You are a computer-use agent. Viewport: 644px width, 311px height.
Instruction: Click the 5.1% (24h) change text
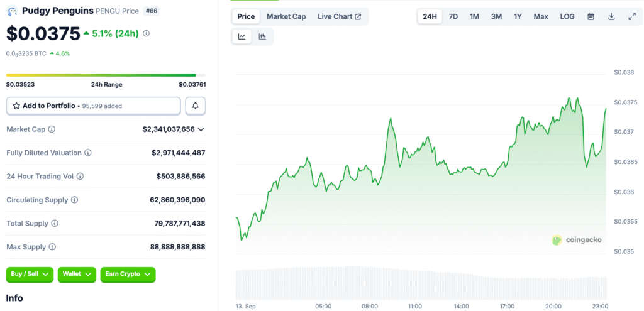click(115, 34)
